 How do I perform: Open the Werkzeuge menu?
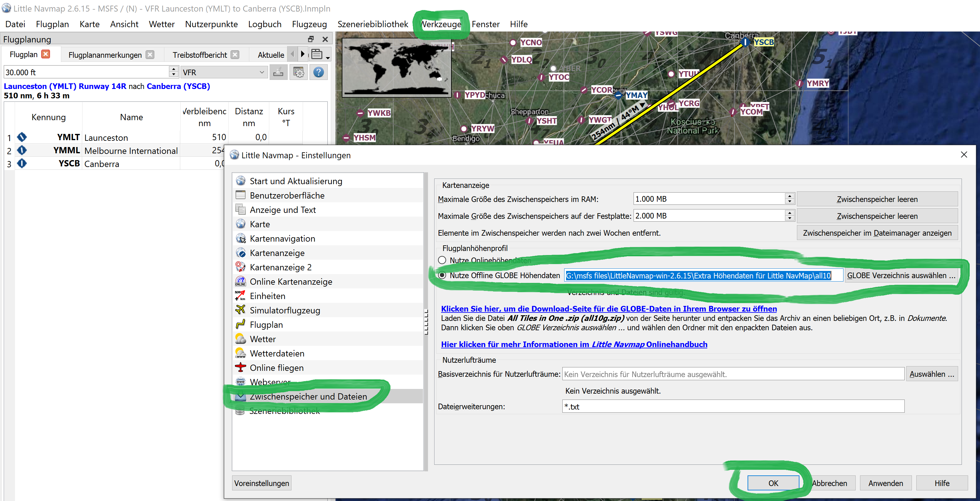(441, 24)
